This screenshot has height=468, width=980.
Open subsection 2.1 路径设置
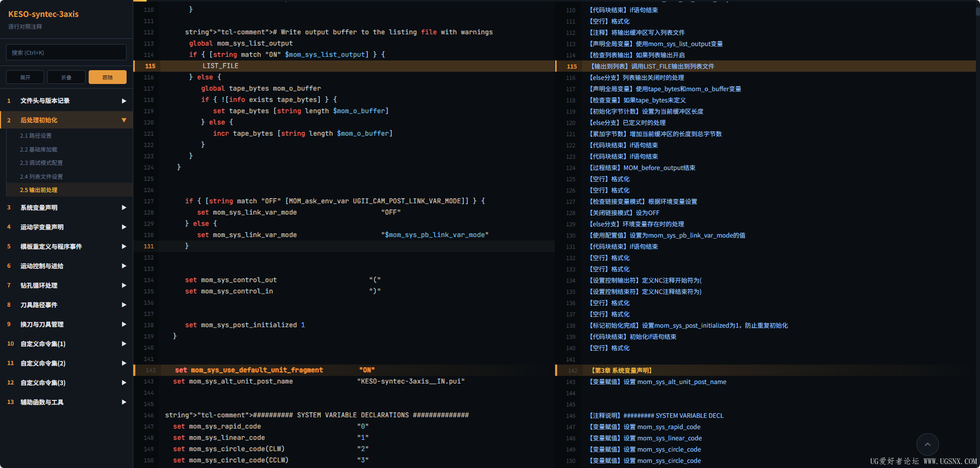36,136
